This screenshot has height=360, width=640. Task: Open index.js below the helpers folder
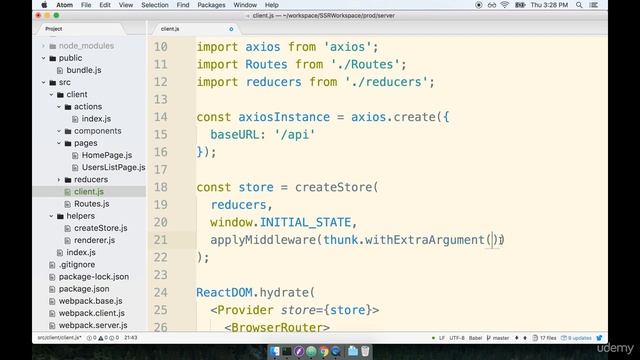(81, 252)
